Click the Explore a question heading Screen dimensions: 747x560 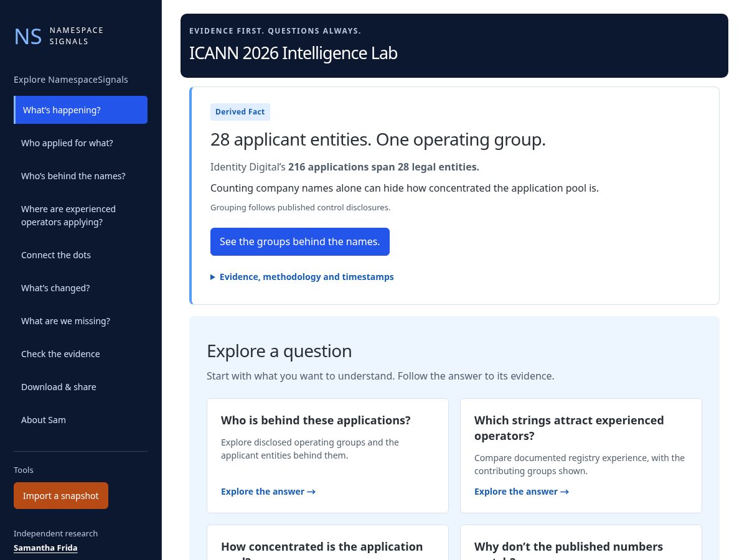[x=280, y=351]
